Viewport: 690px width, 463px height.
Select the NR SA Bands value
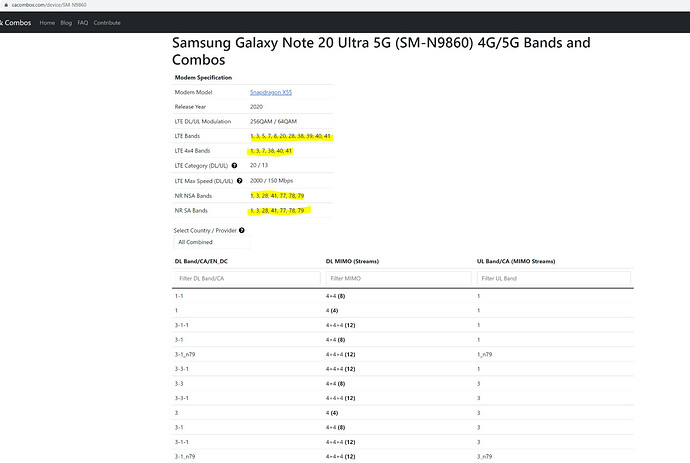point(277,210)
